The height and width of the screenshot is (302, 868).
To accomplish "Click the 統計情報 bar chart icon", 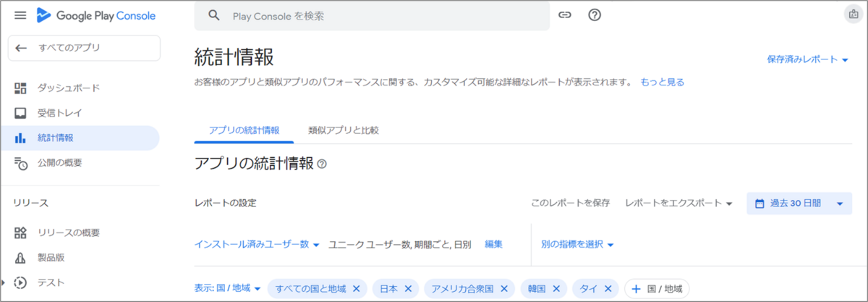I will tap(21, 138).
